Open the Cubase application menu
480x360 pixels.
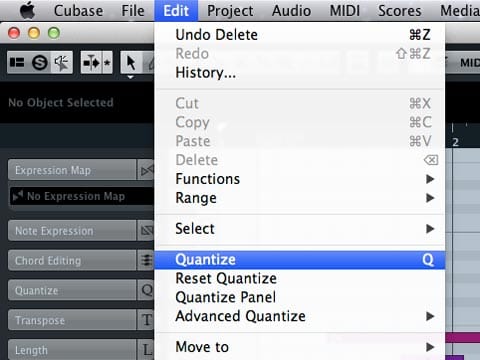click(x=78, y=11)
